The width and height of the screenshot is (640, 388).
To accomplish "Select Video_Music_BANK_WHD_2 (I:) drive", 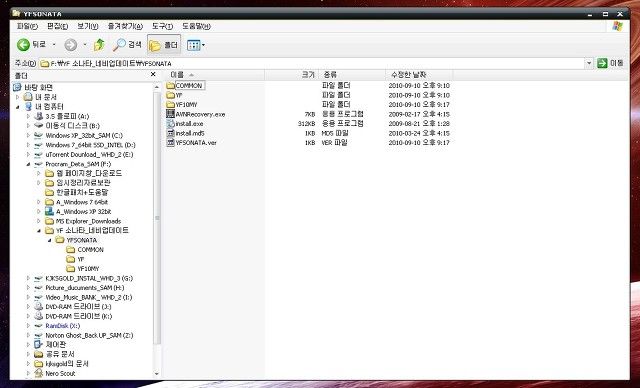I will click(x=89, y=297).
